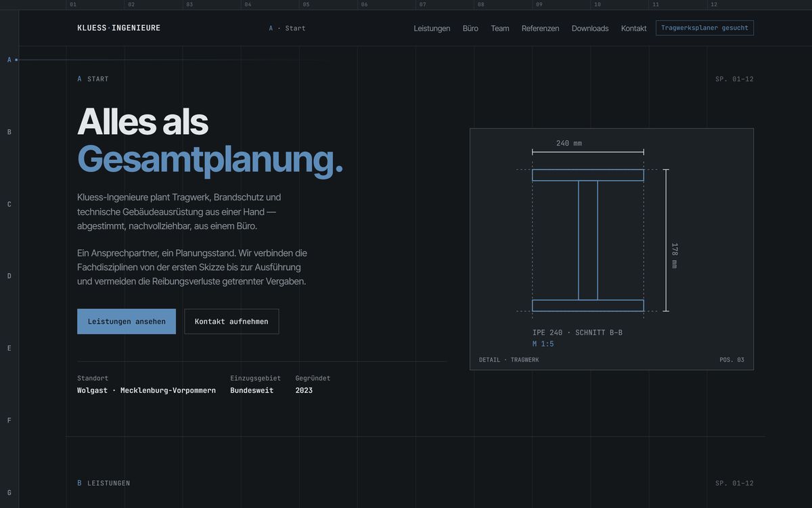Click the 'Gegründet' label
The height and width of the screenshot is (508, 812).
(x=313, y=379)
